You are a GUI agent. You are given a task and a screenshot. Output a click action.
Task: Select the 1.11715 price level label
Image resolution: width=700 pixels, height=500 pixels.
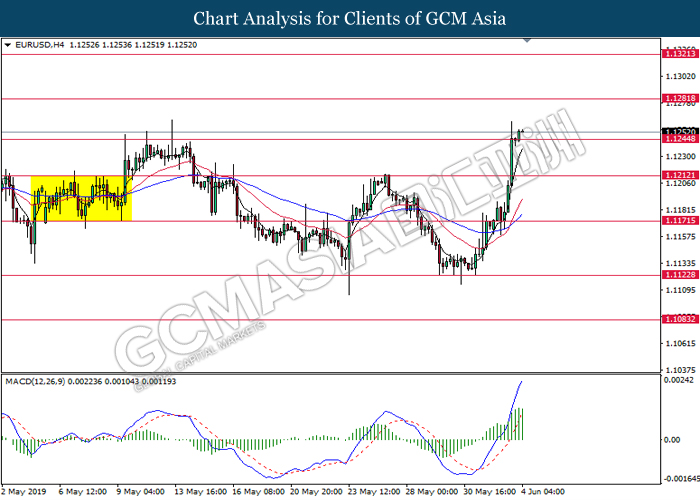click(x=680, y=221)
